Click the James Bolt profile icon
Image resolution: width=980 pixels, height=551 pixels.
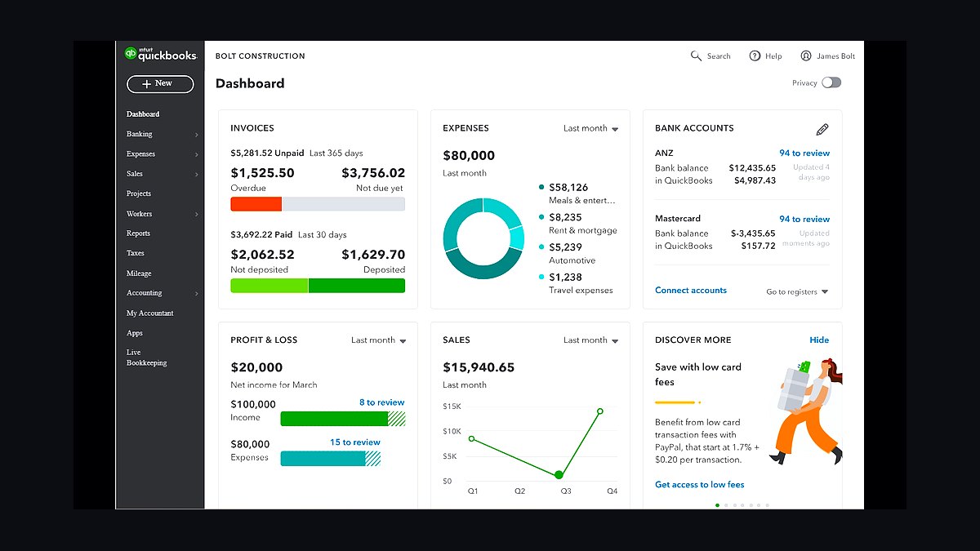806,56
